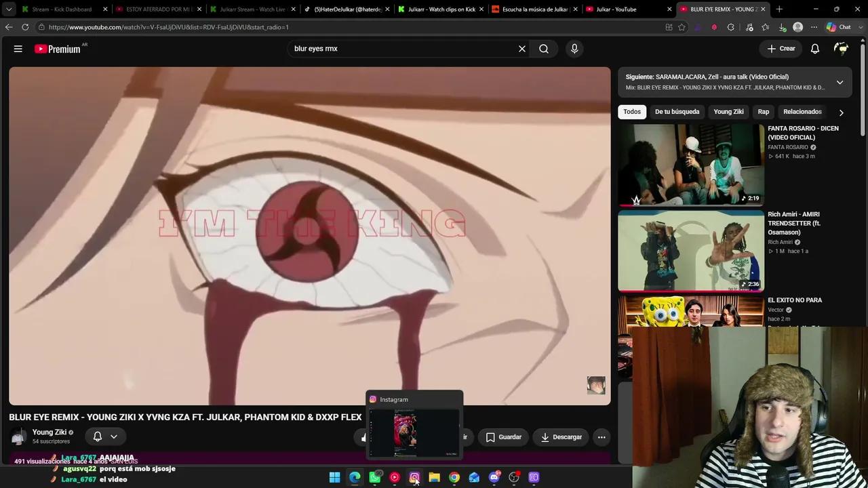Select the De tu búsqueda chip
Viewport: 868px width, 488px height.
pyautogui.click(x=677, y=112)
